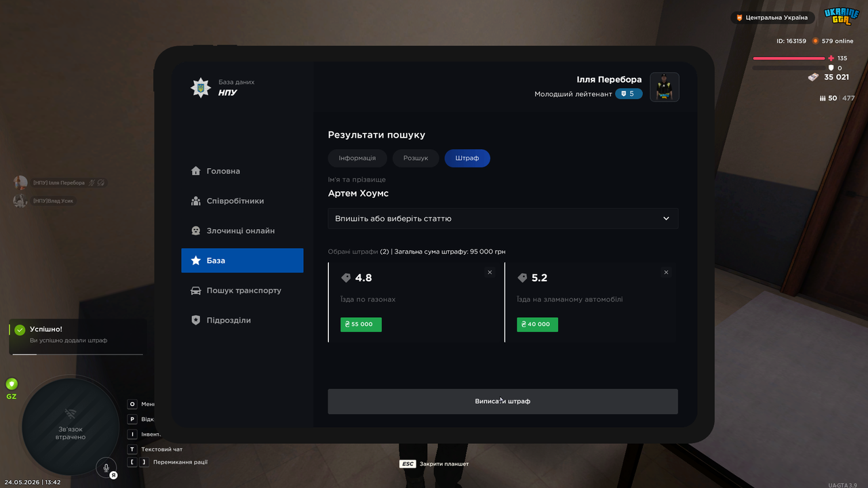Click the Ukraine GTA logo
Image resolution: width=868 pixels, height=488 pixels.
[841, 17]
